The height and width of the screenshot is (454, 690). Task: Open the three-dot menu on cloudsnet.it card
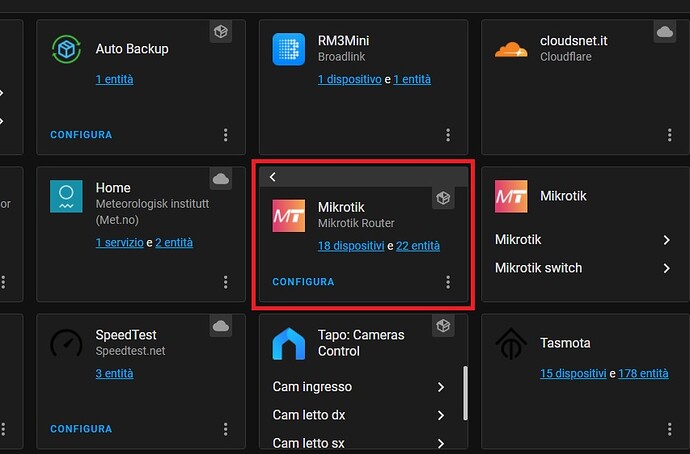point(669,135)
